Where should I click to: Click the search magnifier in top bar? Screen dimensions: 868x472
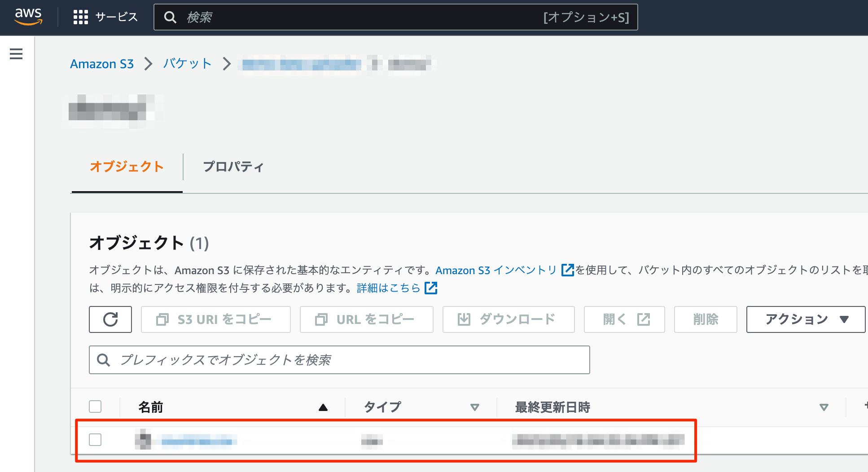click(x=170, y=17)
